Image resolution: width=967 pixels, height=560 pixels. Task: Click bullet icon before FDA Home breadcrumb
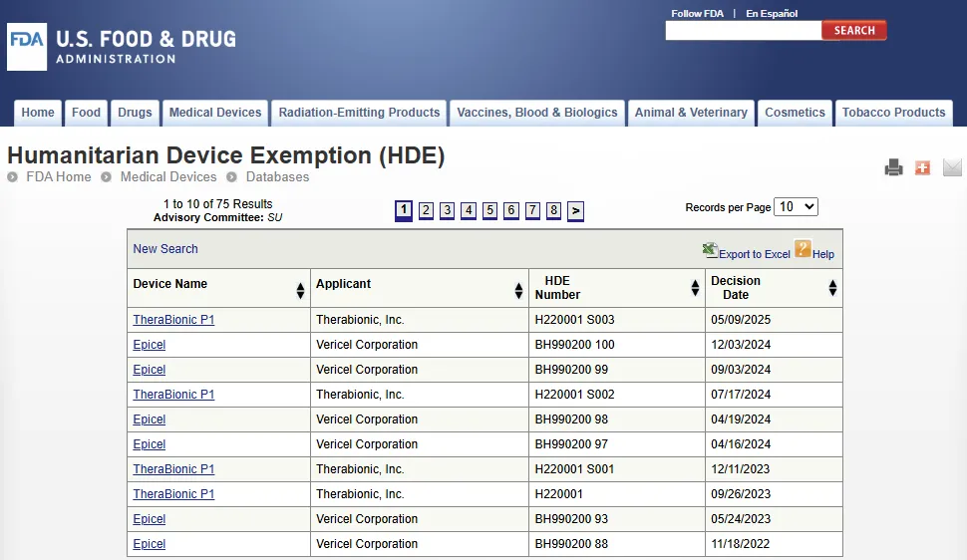(12, 177)
